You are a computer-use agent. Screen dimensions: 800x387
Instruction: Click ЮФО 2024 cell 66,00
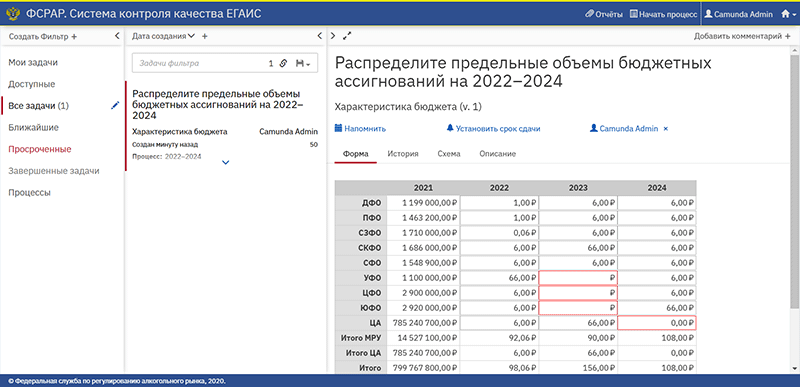(657, 308)
